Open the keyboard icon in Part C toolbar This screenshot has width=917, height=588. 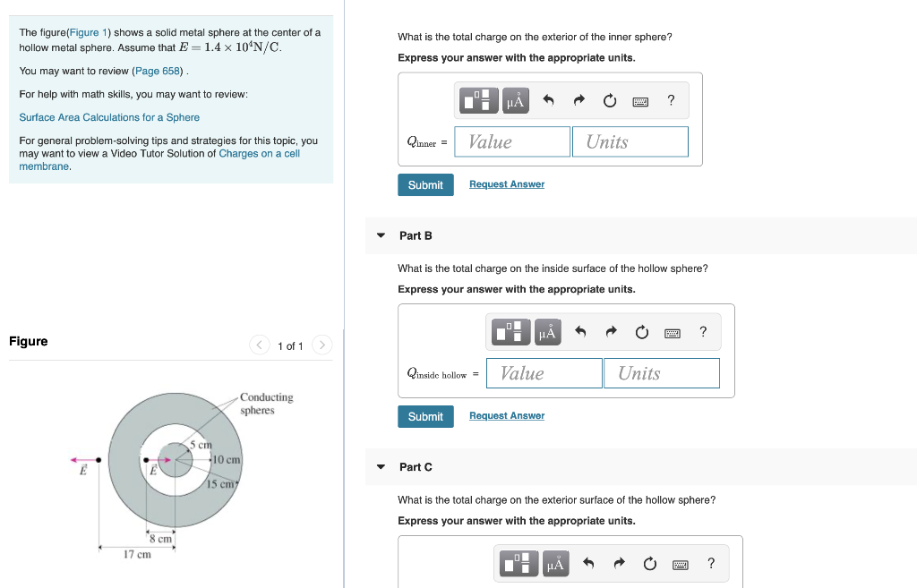680,563
